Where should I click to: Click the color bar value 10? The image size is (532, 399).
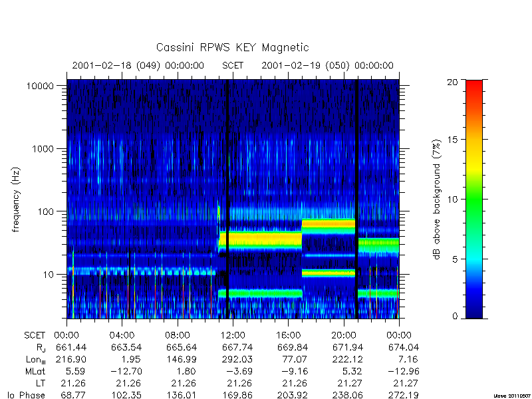(452, 199)
